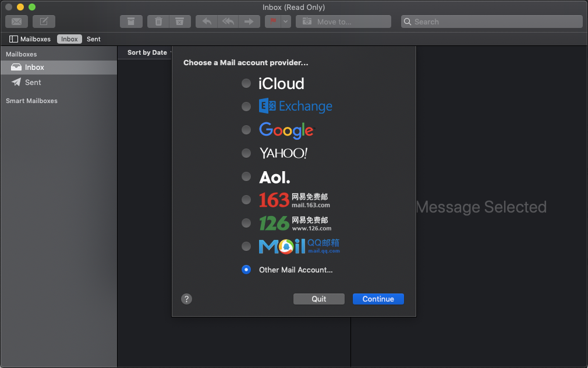Click the Smart Mailboxes heading
The width and height of the screenshot is (588, 368).
point(31,101)
